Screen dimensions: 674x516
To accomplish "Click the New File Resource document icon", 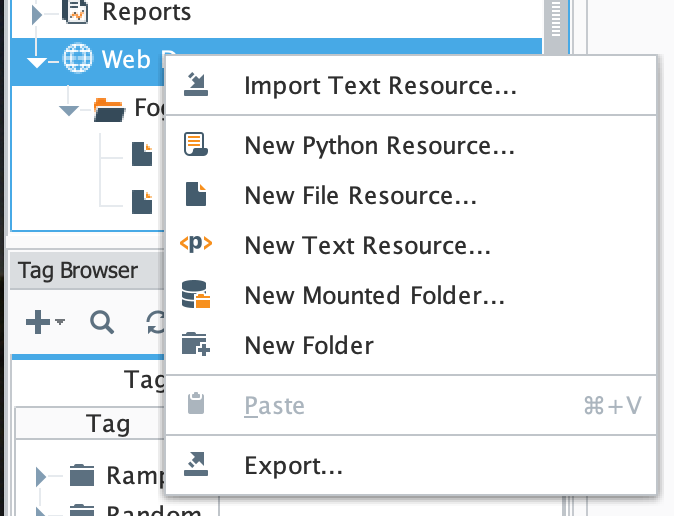I will [195, 195].
